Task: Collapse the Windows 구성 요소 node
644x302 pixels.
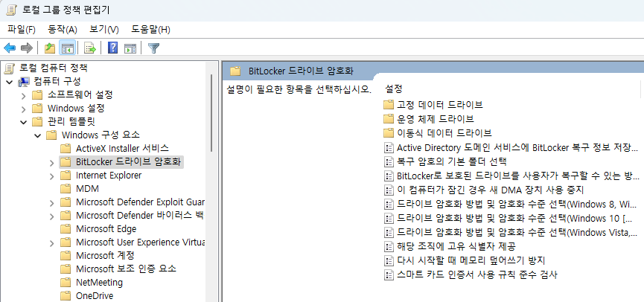Action: [x=37, y=135]
